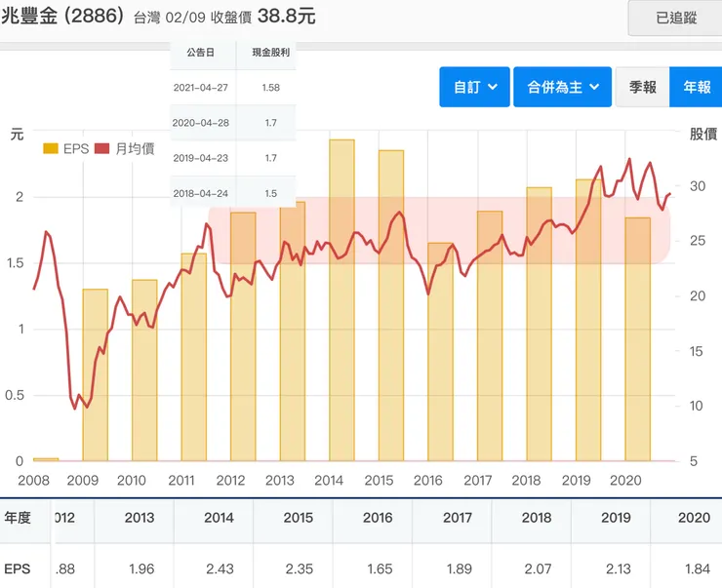Screen dimensions: 722x588
Task: Click EPS value 1.65 in table
Action: point(380,569)
